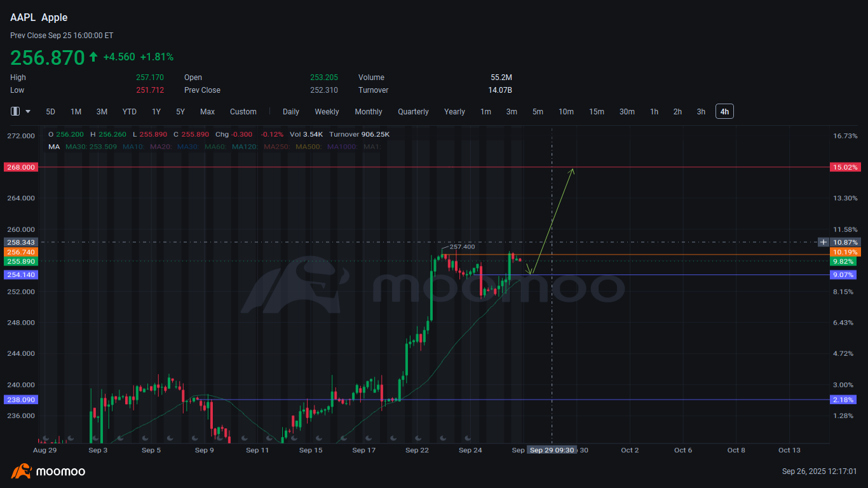Screen dimensions: 868x488
Task: Click the orange 256.740 price line label
Action: (21, 252)
